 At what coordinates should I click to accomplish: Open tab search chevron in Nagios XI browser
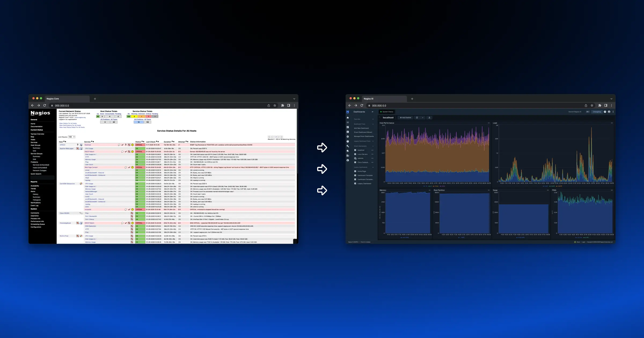[x=611, y=99]
